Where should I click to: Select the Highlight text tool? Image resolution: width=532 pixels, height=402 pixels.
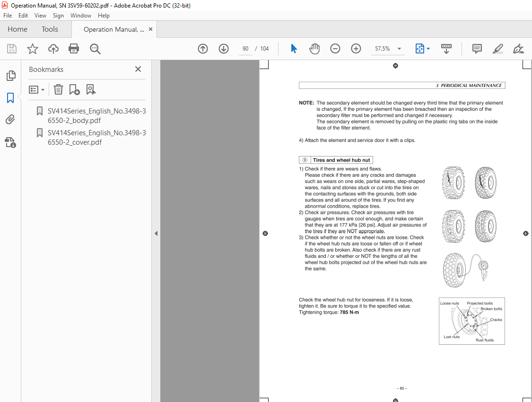coord(498,49)
